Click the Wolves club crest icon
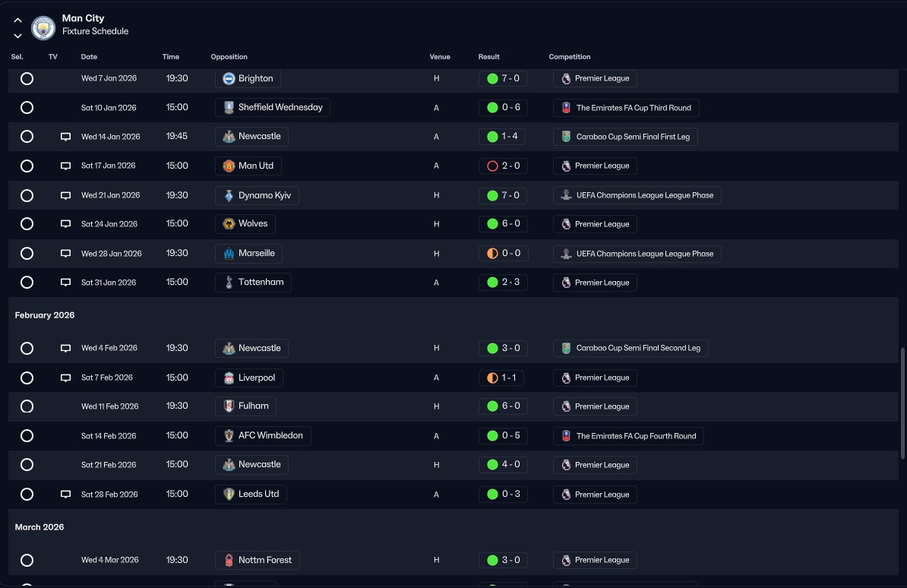 click(229, 224)
